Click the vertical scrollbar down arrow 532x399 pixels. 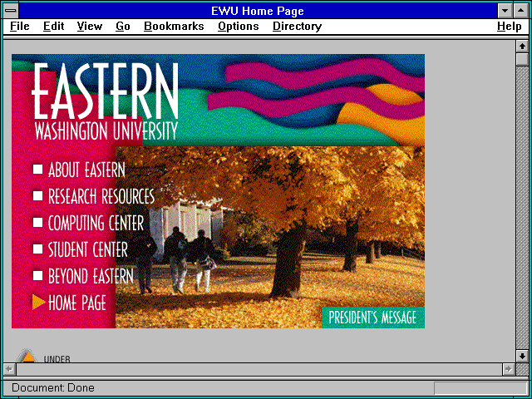point(522,356)
